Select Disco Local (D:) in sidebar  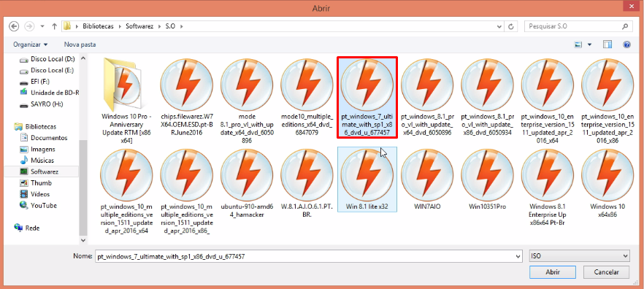(47, 59)
